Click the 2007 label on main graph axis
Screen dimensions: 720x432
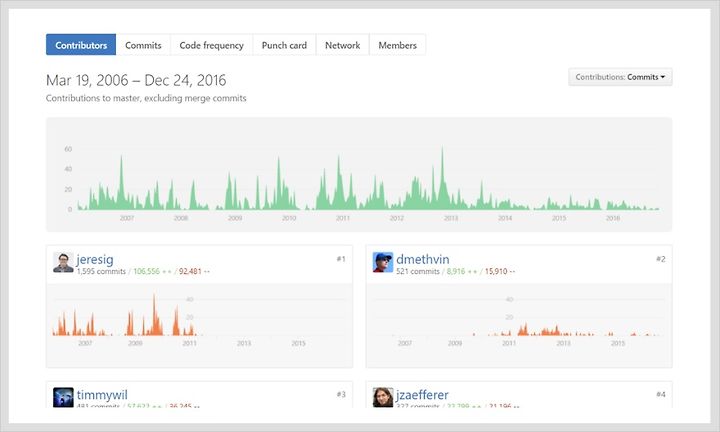tap(127, 218)
